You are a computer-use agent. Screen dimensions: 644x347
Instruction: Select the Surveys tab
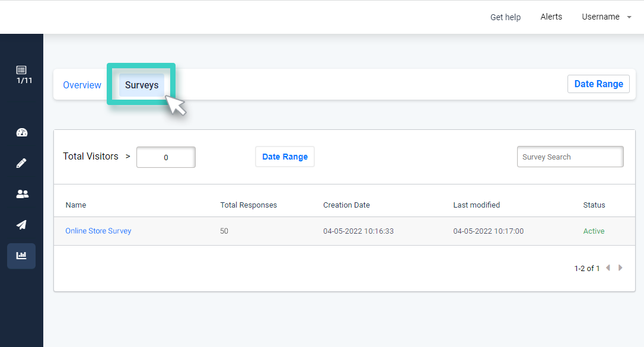[142, 85]
